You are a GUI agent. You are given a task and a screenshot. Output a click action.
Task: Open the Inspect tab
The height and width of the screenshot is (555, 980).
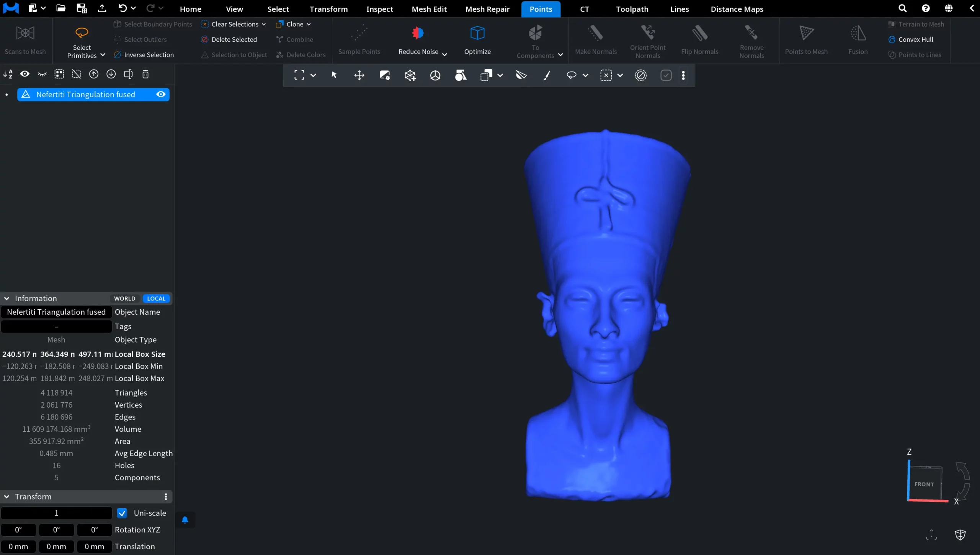379,9
